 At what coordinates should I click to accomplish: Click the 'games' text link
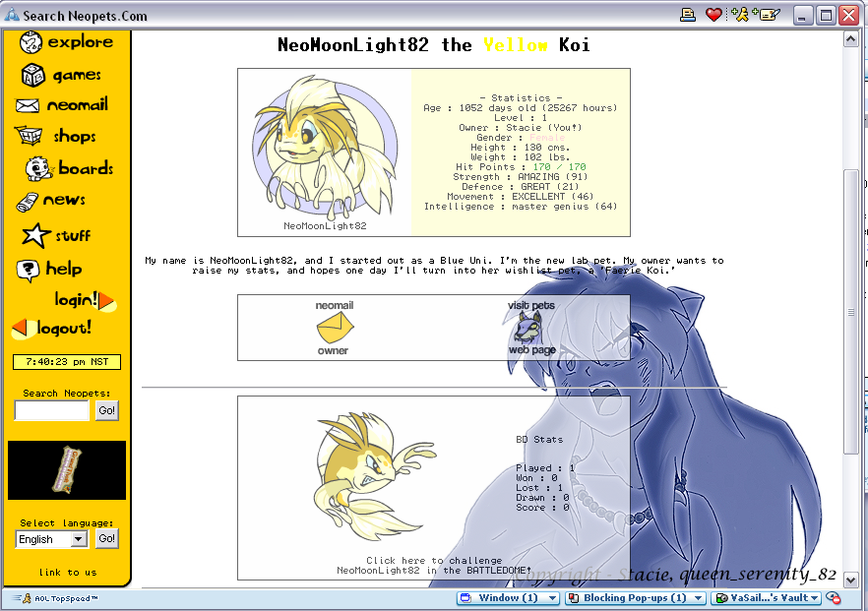click(77, 75)
